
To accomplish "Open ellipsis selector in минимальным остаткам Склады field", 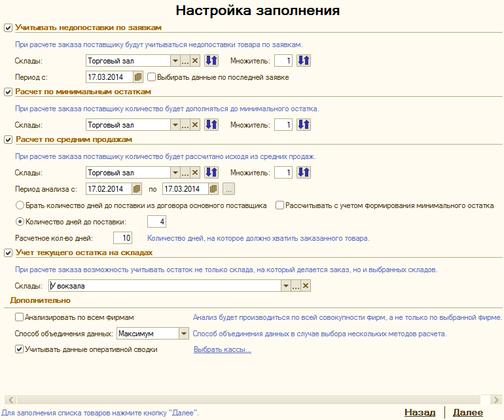I will click(x=185, y=125).
